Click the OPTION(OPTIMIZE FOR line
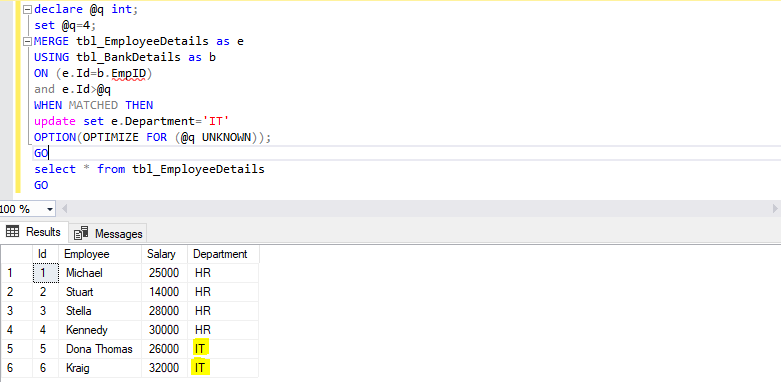781x382 pixels. pyautogui.click(x=152, y=137)
